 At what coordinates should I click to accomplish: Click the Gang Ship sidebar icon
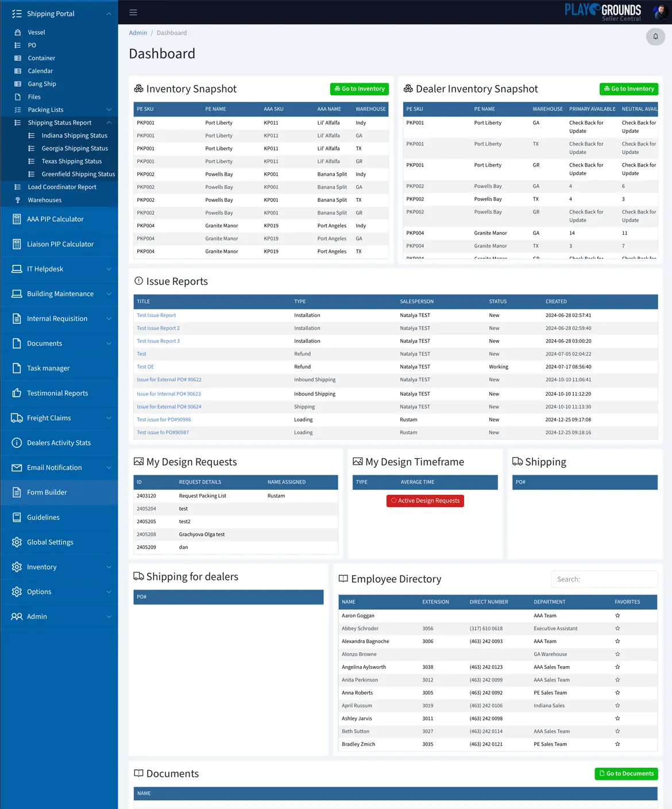pos(18,84)
